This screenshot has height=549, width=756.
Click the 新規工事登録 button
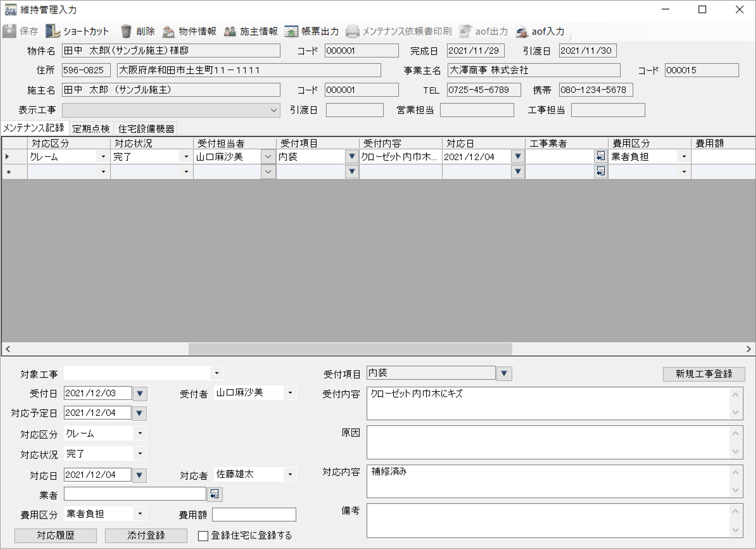pos(704,374)
